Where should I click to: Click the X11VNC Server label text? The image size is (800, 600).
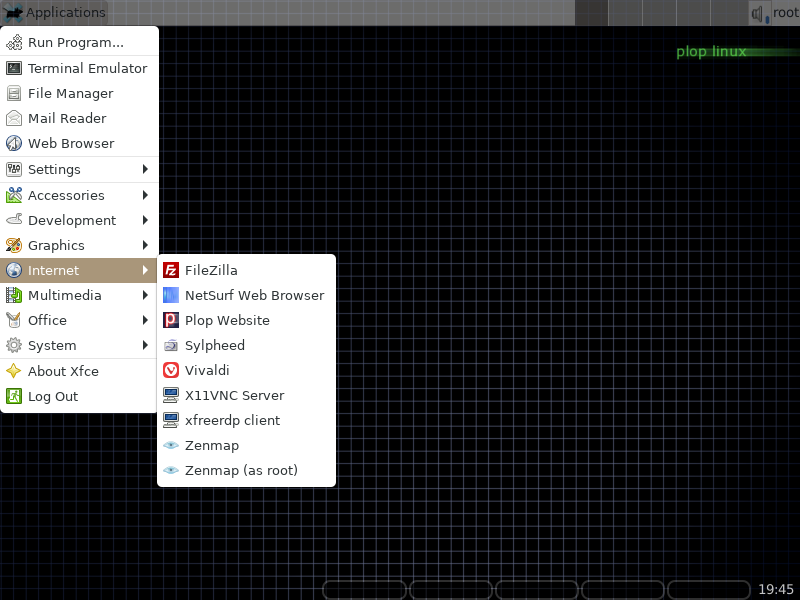click(x=235, y=395)
